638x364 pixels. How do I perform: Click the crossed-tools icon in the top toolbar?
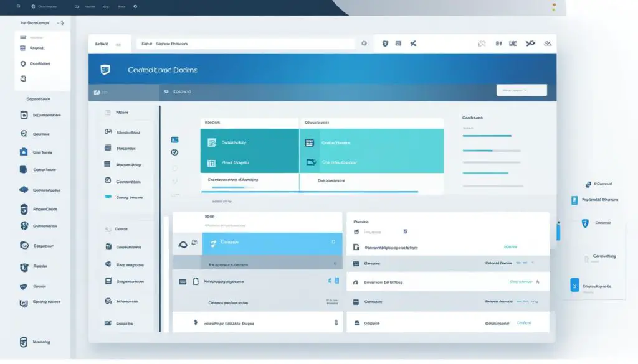pos(413,44)
